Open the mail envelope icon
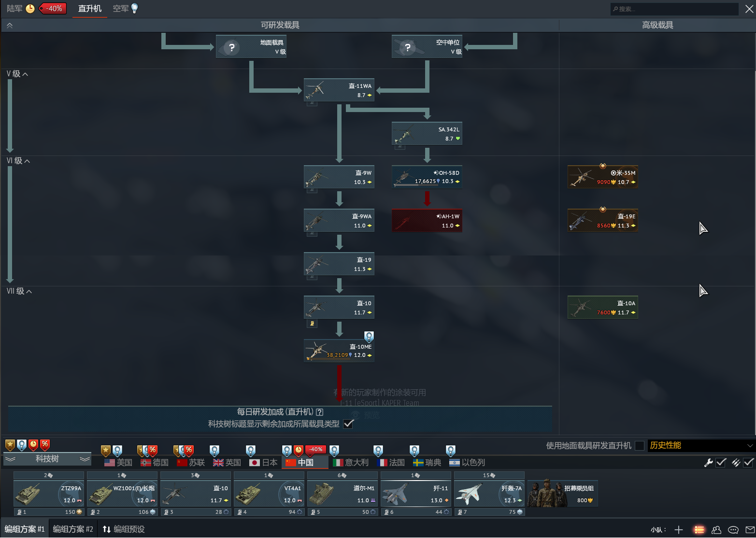This screenshot has height=538, width=756. pyautogui.click(x=750, y=530)
